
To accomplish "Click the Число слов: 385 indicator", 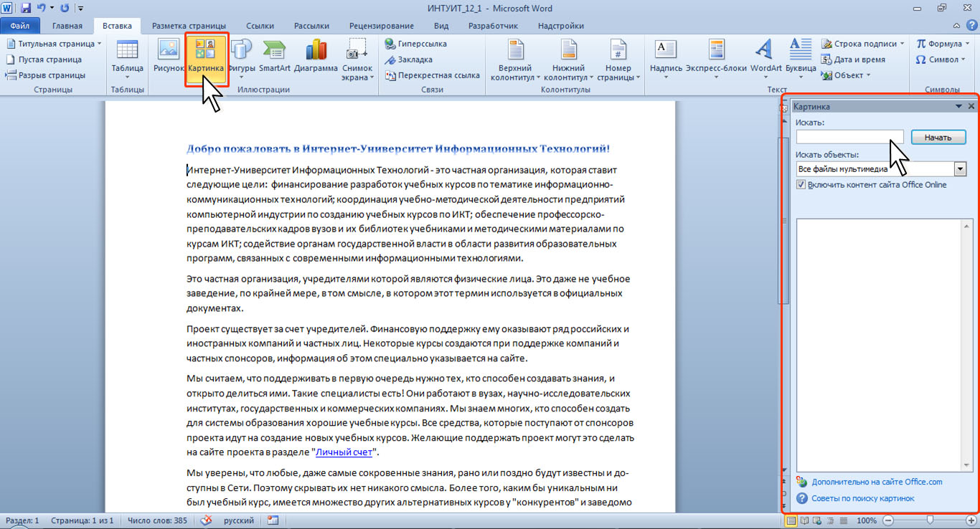I will point(158,520).
